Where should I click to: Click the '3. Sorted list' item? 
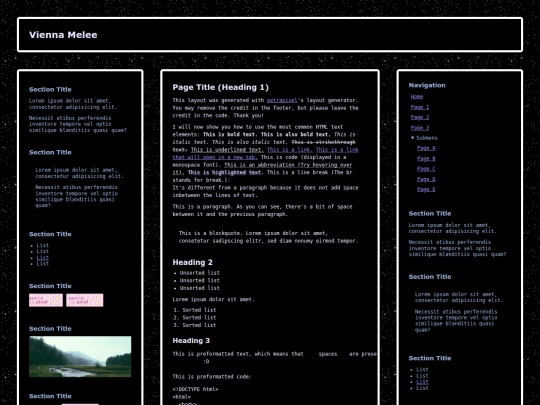pyautogui.click(x=195, y=325)
